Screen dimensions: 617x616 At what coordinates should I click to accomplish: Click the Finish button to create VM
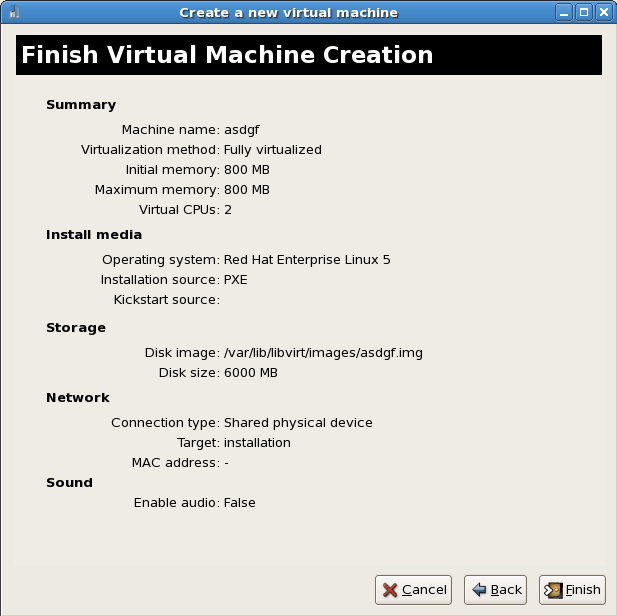[x=572, y=590]
